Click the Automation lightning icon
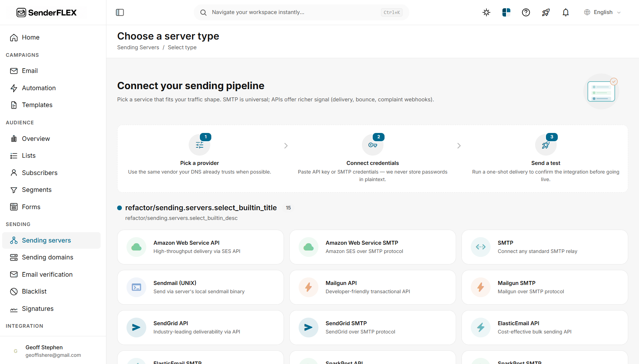The height and width of the screenshot is (364, 639). point(14,88)
